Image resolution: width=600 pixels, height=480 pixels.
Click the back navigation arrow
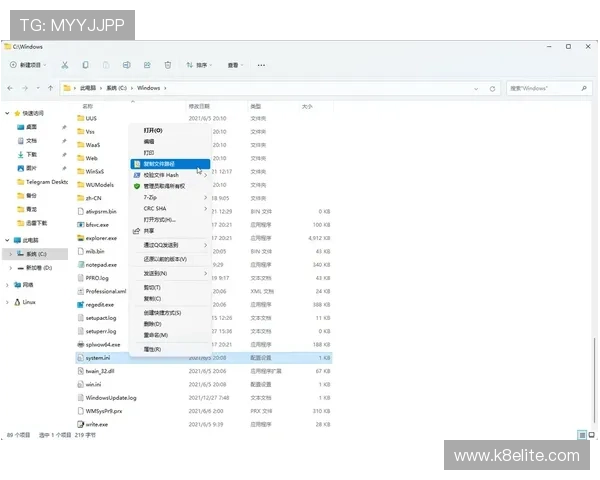coord(11,88)
